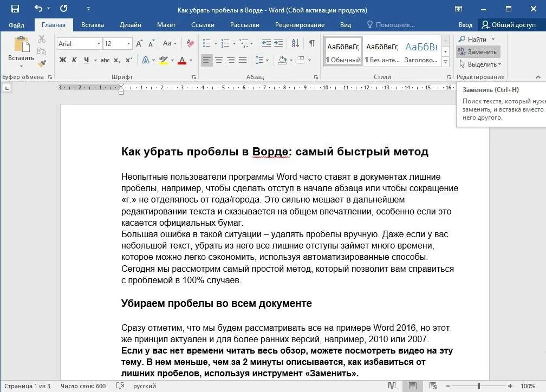Toggle underline Ч formatting

pyautogui.click(x=86, y=60)
